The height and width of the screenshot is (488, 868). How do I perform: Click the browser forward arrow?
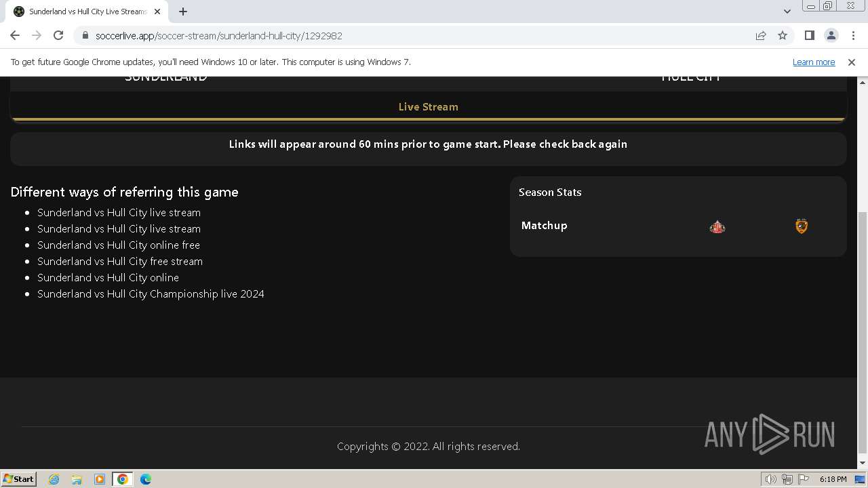pyautogui.click(x=37, y=35)
